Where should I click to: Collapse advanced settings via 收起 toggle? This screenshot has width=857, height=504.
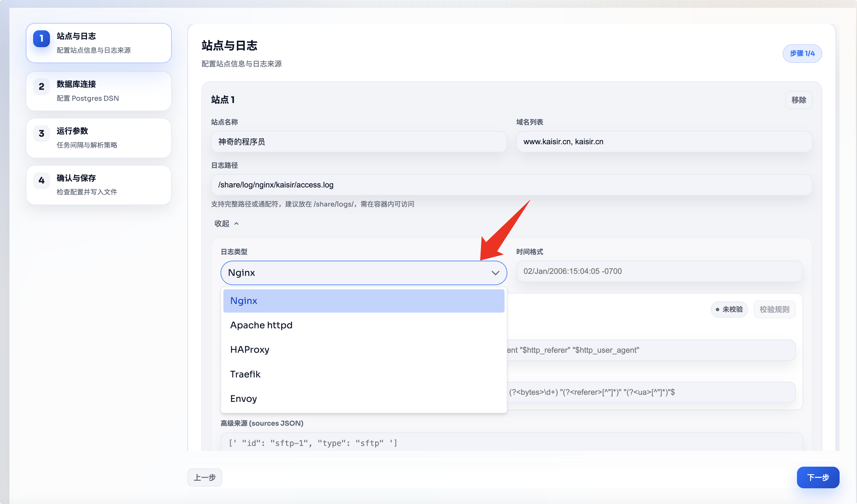point(226,223)
